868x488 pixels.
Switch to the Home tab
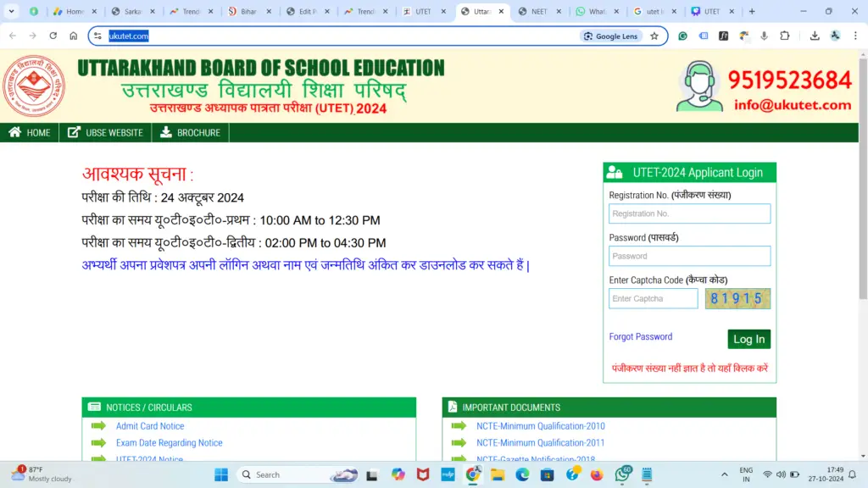pos(75,11)
